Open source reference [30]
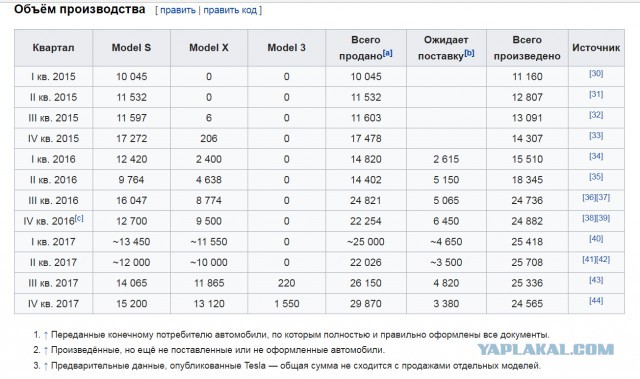640x379 pixels. (x=596, y=73)
